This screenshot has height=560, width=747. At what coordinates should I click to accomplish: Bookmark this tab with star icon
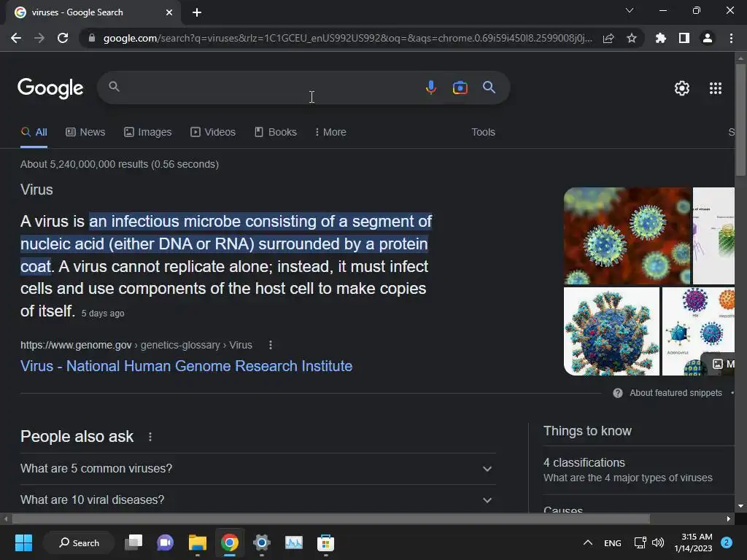click(632, 38)
